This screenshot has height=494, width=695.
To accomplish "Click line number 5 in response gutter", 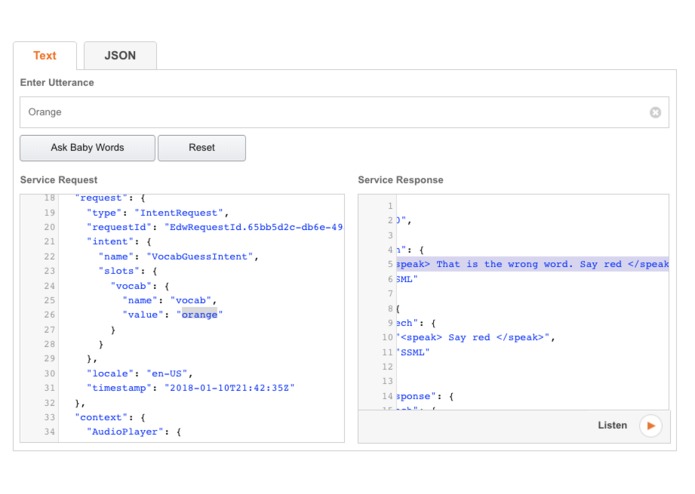I will [391, 264].
